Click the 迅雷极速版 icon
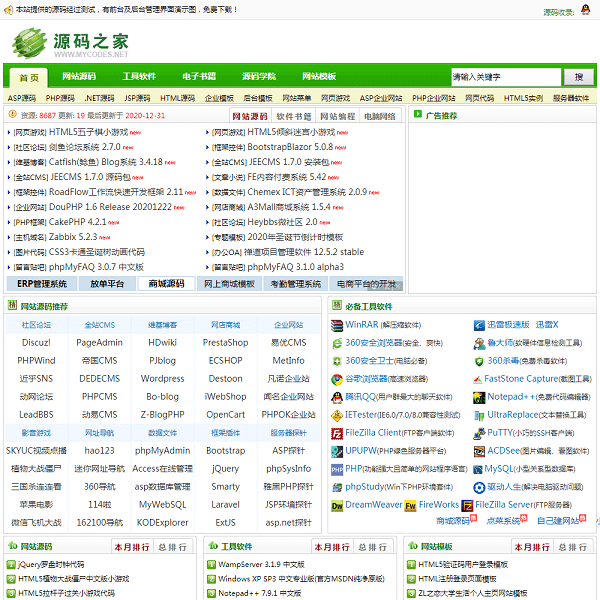The width and height of the screenshot is (600, 600). pos(479,326)
